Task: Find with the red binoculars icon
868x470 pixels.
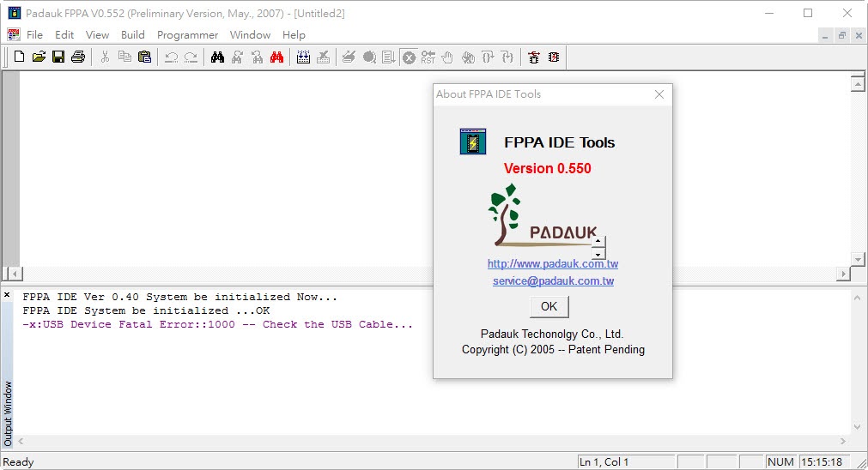Action: pyautogui.click(x=276, y=57)
